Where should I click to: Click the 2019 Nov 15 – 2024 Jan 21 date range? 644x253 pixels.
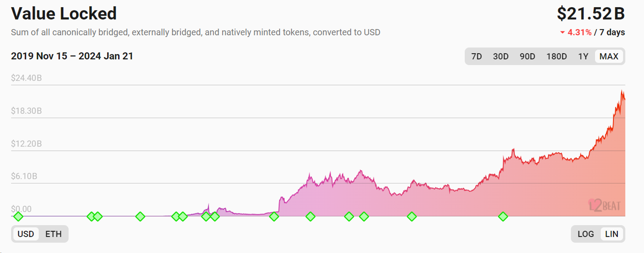[72, 56]
